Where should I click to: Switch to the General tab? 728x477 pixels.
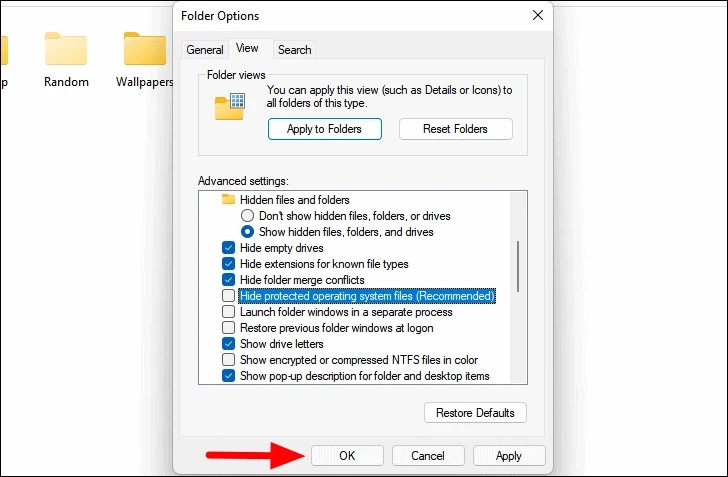(x=204, y=50)
